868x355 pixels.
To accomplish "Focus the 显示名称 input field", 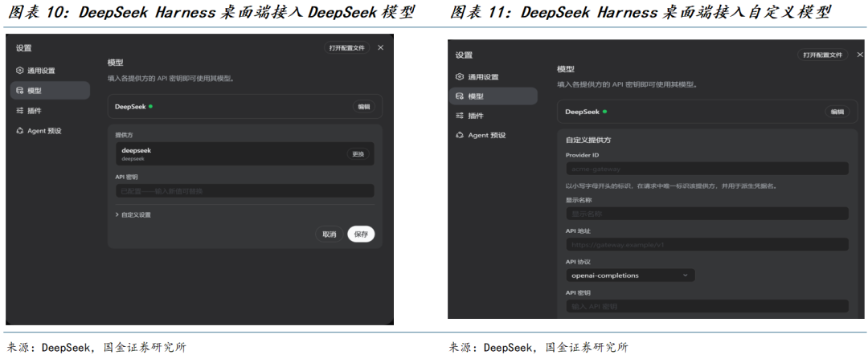I will (707, 214).
